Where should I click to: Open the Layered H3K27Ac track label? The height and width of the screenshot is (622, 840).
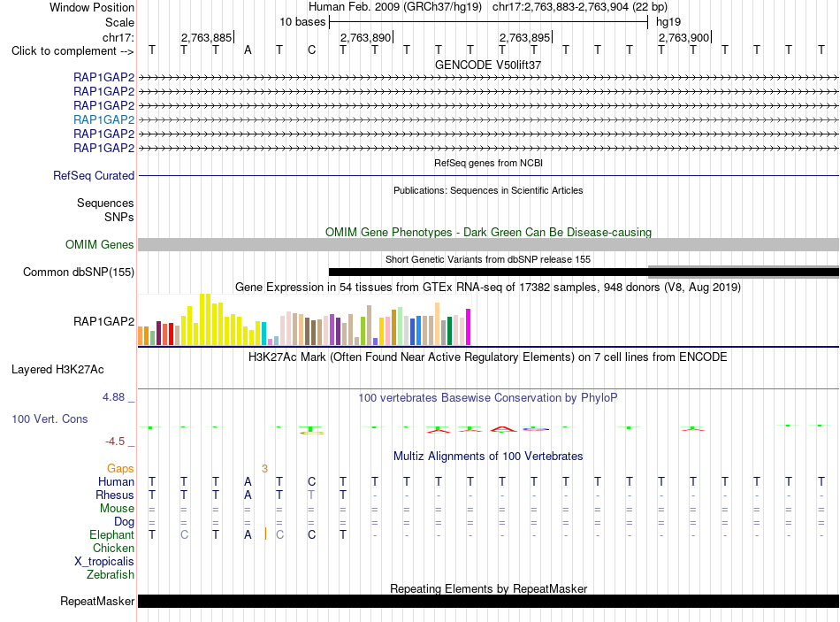[x=57, y=370]
